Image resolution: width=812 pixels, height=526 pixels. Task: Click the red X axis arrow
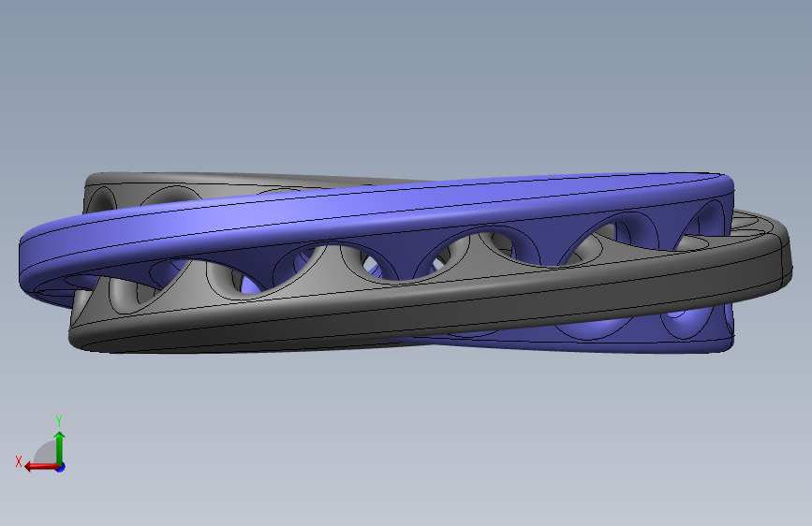click(41, 467)
